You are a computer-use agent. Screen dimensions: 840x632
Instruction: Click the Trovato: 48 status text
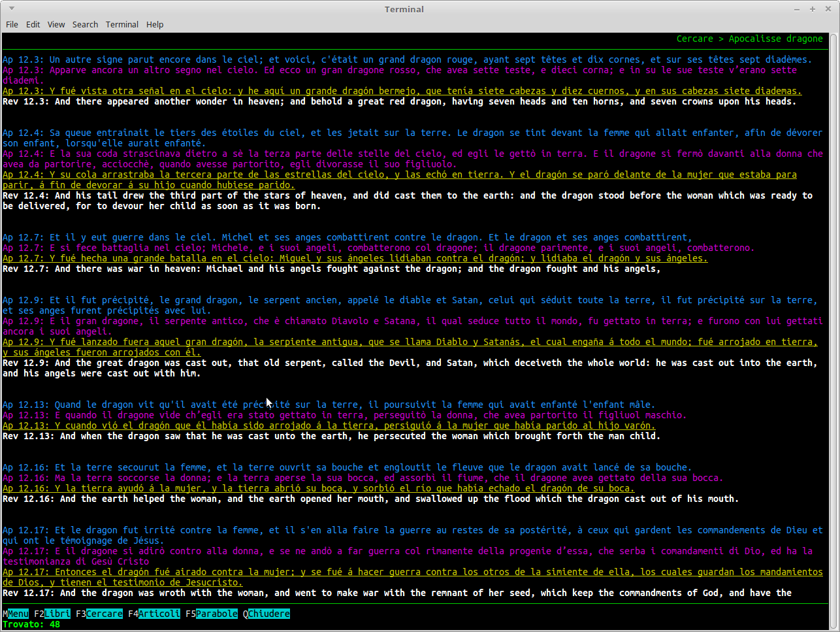(31, 624)
